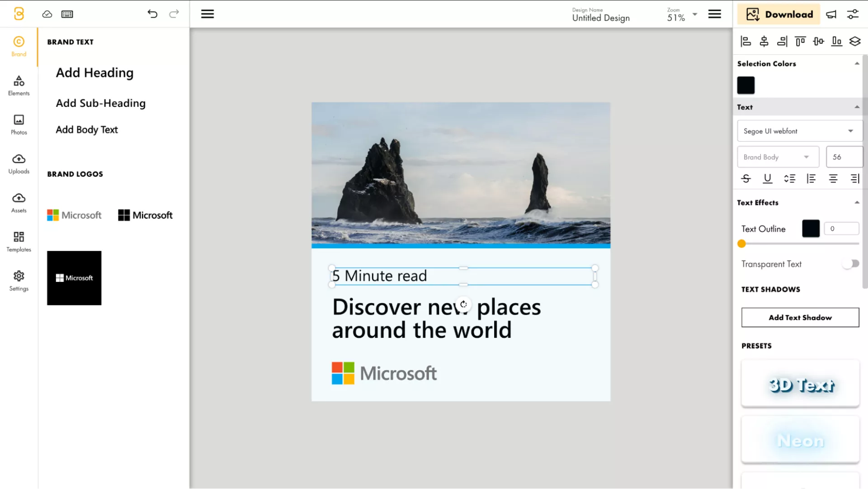Apply strikethrough to selected text

click(746, 179)
